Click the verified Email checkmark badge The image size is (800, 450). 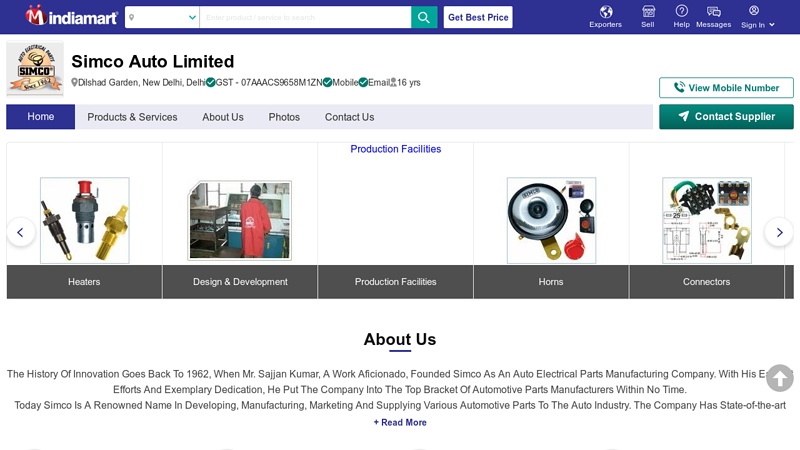363,83
